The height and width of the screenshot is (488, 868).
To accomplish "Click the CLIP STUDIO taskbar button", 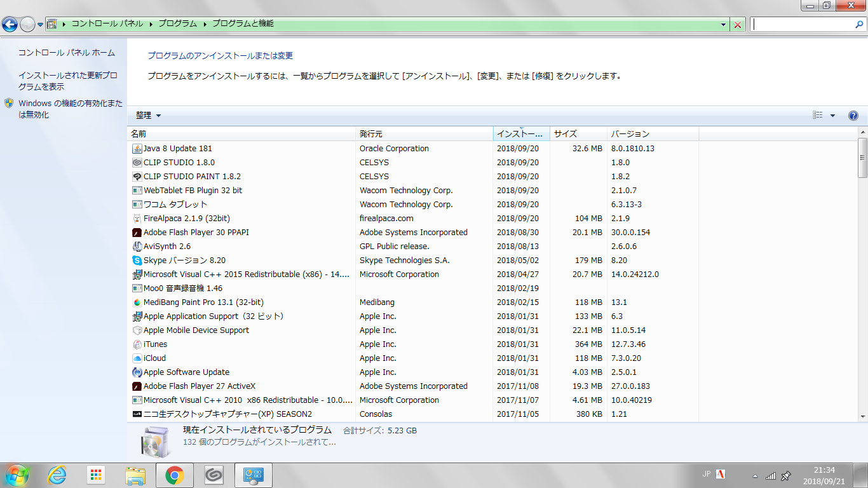I will [214, 475].
